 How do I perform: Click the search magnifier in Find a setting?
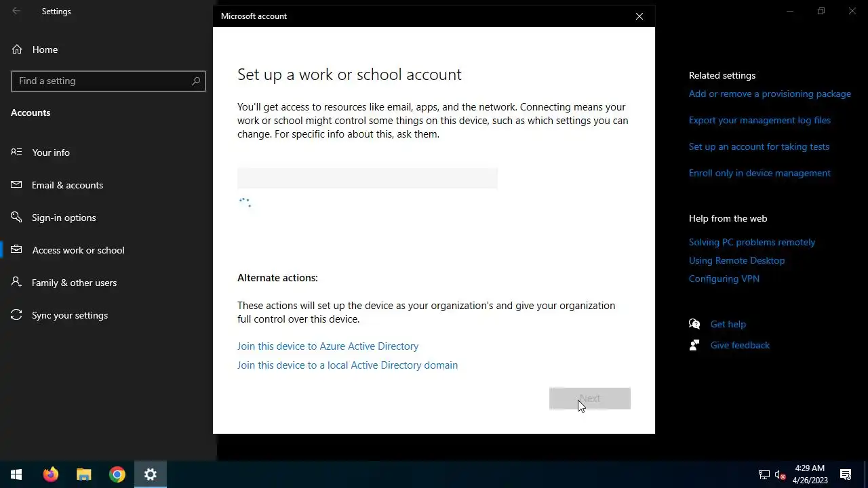point(196,81)
